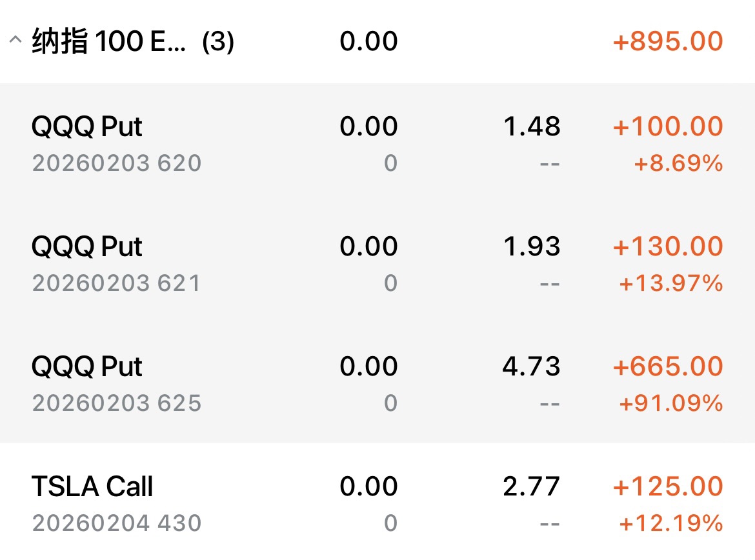Select the 纳指 100 E... (3) group header
This screenshot has width=755, height=560.
pos(132,42)
